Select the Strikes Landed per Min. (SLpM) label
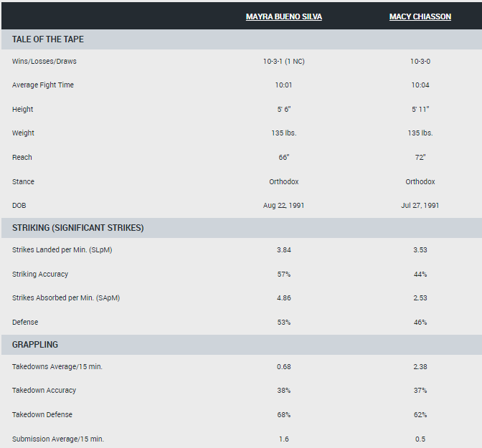The width and height of the screenshot is (482, 448). point(62,250)
